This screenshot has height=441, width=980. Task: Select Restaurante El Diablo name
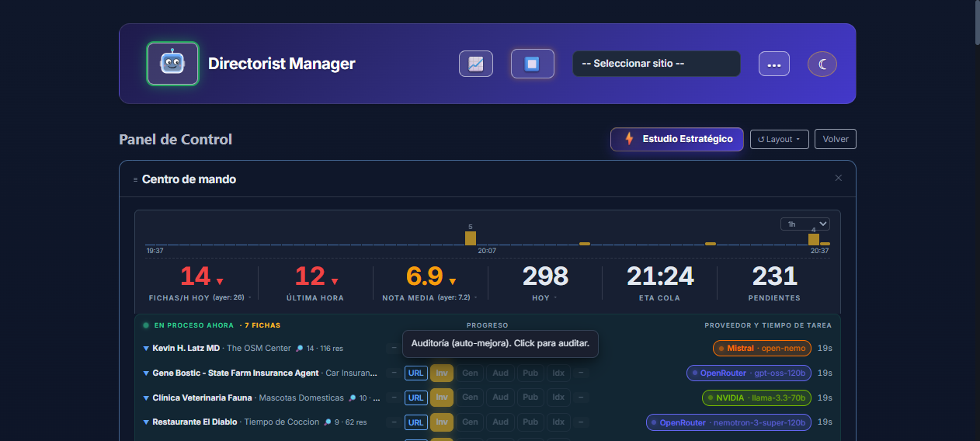(195, 423)
